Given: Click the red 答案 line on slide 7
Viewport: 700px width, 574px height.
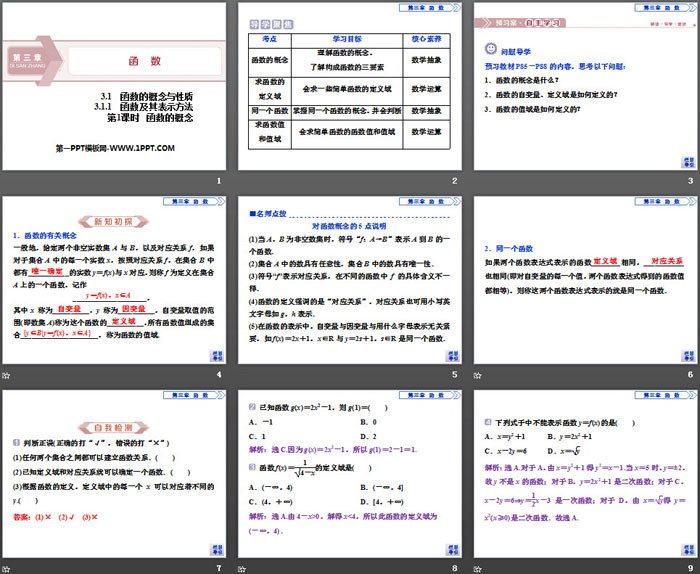Looking at the screenshot, I should (x=55, y=517).
